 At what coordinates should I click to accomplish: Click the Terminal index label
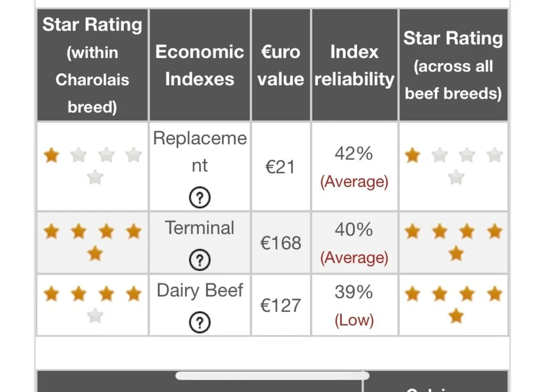tap(199, 228)
